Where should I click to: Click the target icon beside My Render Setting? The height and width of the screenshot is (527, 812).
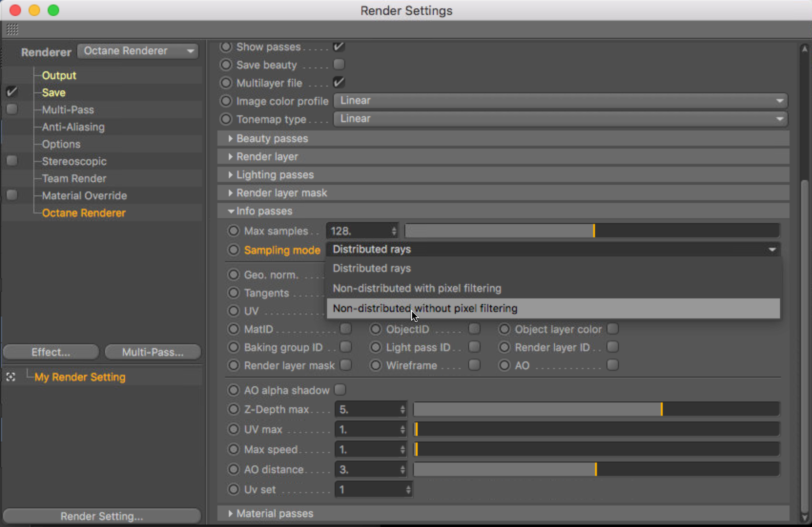[x=11, y=377]
